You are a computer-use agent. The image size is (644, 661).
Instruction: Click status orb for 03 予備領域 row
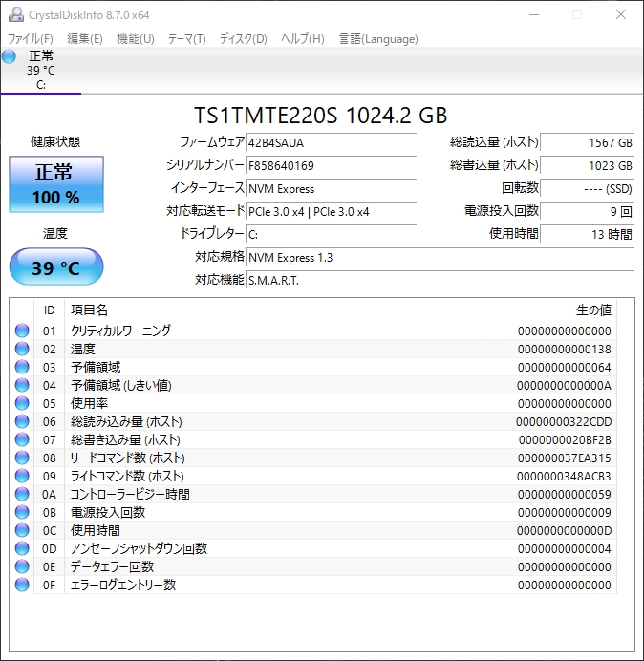[22, 367]
